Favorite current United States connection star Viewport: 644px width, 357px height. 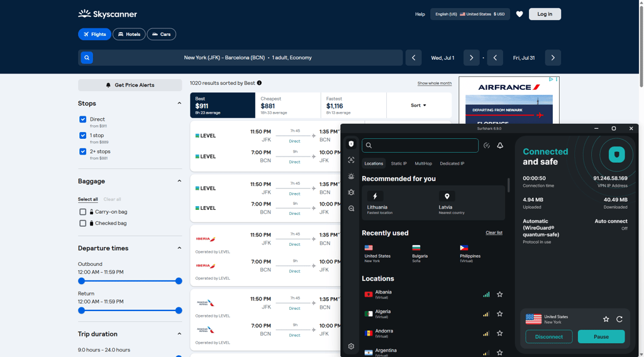606,319
